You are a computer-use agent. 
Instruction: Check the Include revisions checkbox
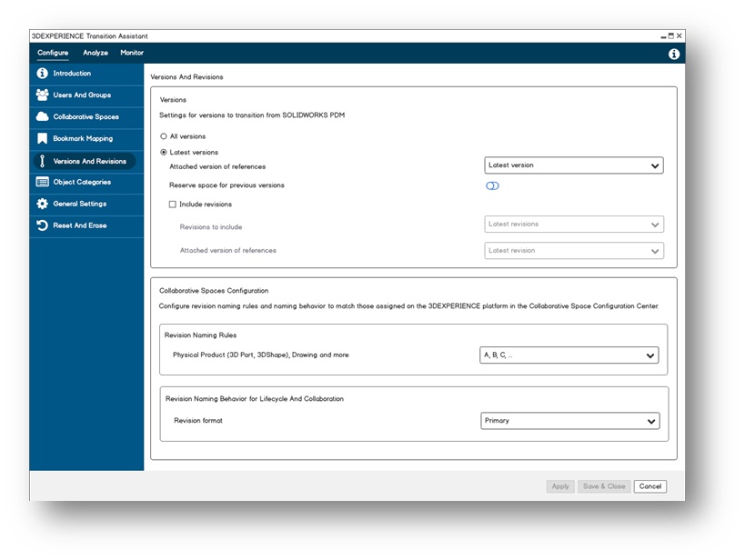tap(173, 205)
